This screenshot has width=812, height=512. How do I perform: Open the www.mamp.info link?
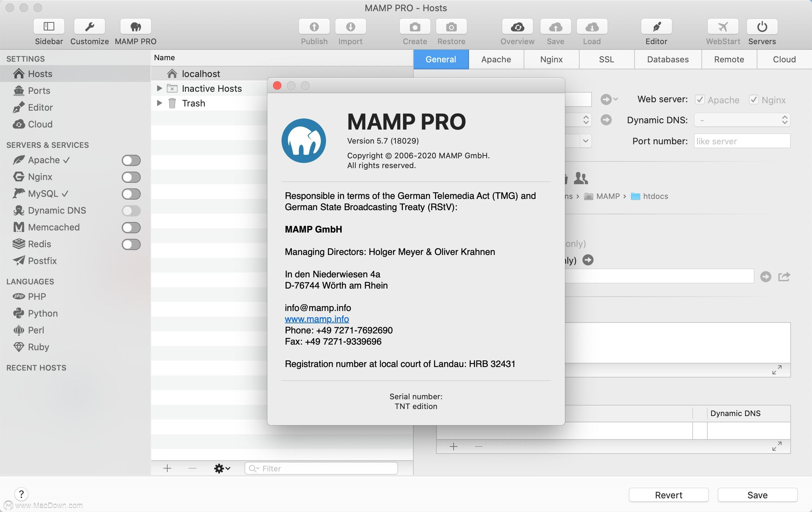point(317,319)
